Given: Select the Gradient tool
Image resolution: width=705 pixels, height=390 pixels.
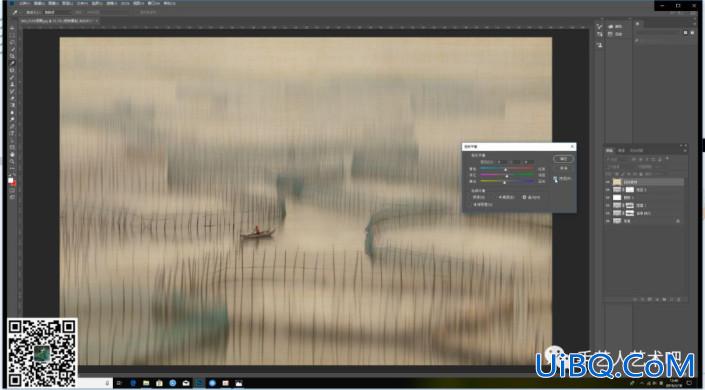Looking at the screenshot, I should click(x=13, y=105).
